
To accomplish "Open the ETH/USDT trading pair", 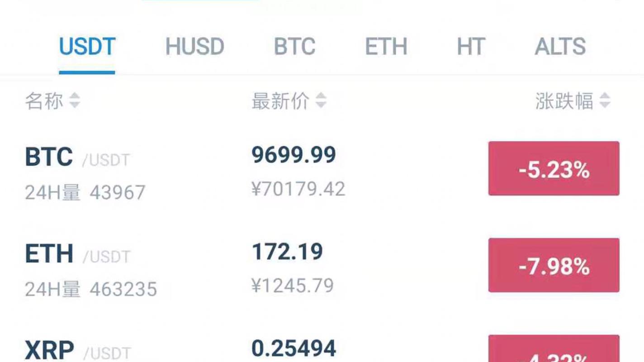I will pyautogui.click(x=322, y=269).
